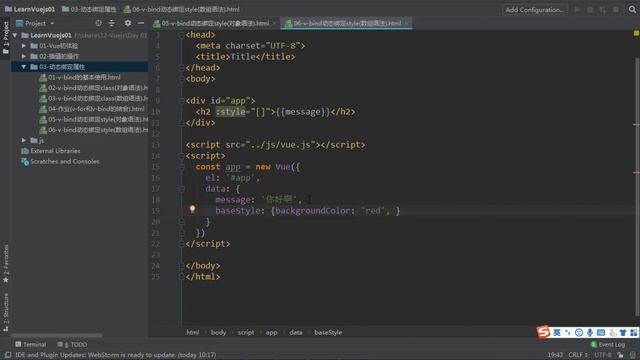640x360 pixels.
Task: Close the 05-v-bind style editor tab
Action: [275, 23]
